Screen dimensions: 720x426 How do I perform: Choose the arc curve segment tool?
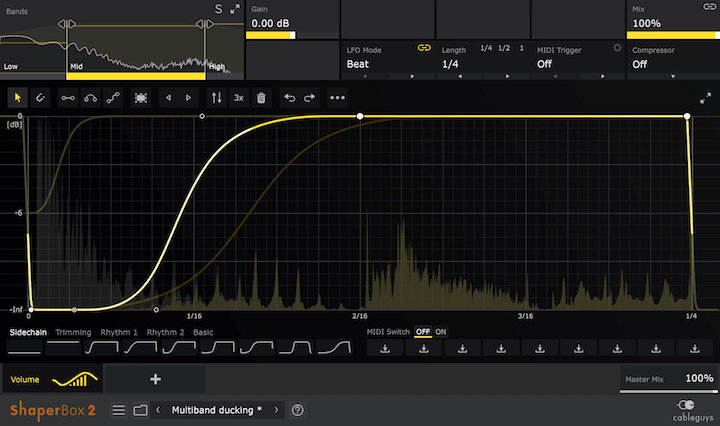[90, 98]
